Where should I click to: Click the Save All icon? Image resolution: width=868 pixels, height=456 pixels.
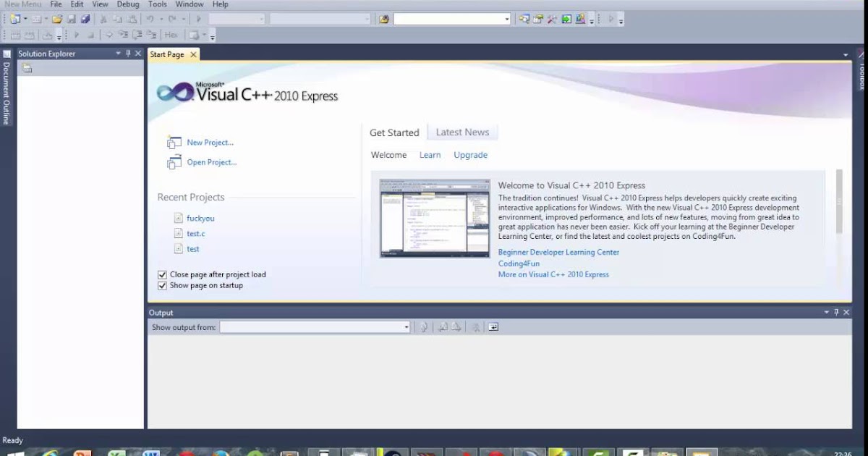pos(85,19)
